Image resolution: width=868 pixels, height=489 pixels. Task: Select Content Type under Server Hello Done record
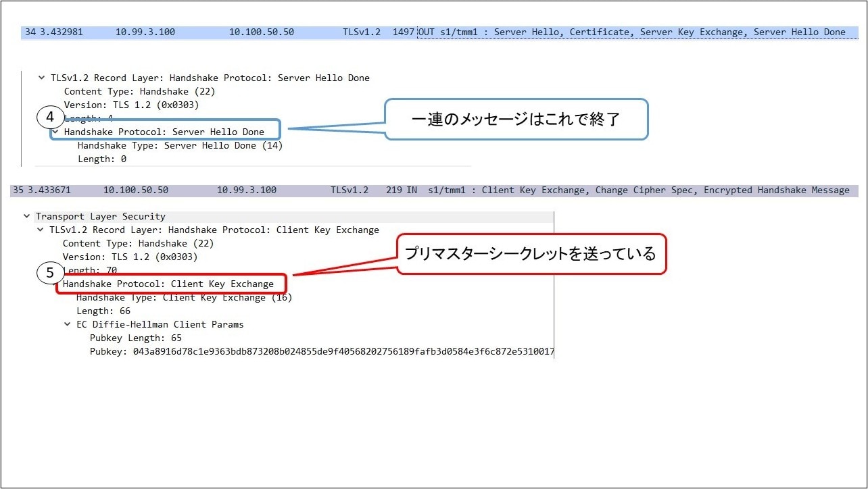(139, 92)
